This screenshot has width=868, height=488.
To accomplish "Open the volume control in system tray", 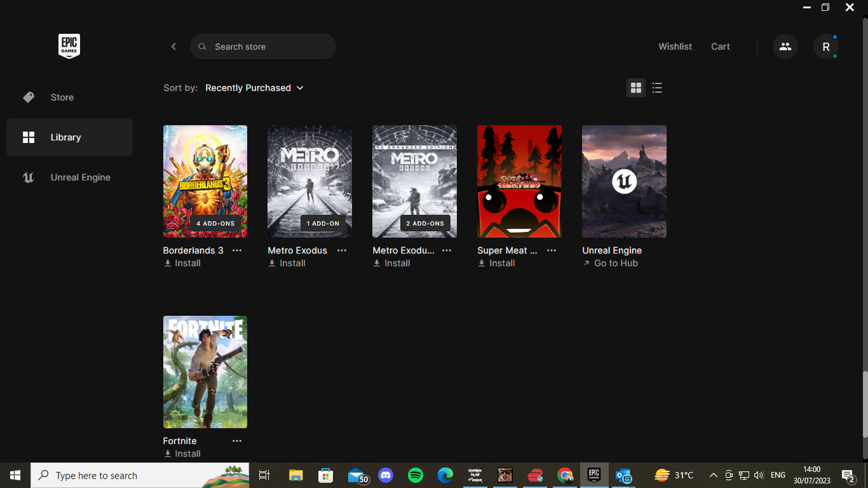I will (x=759, y=475).
